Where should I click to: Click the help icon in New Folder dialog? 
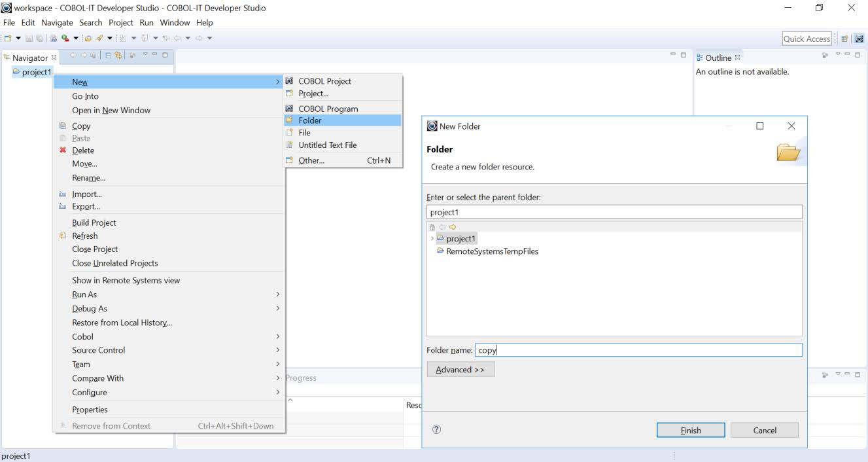tap(437, 430)
